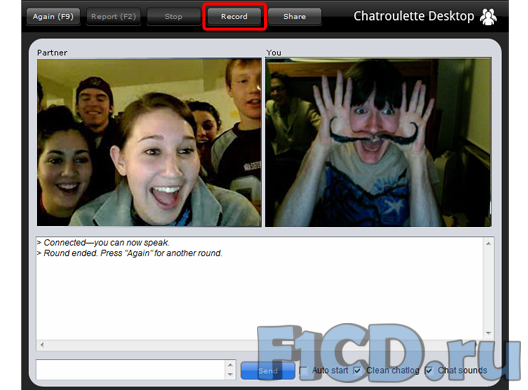Click the chat log horizontal scroll left arrow
The image size is (528, 390).
(42, 345)
